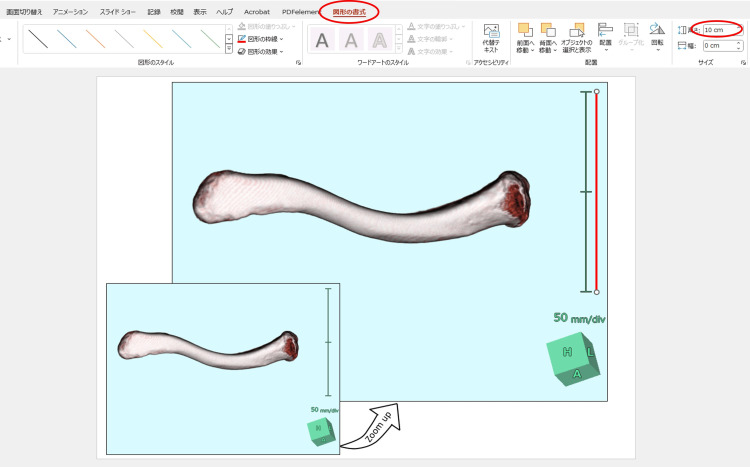Image resolution: width=750 pixels, height=467 pixels.
Task: Open the 画面切り替え transitions tab
Action: click(24, 12)
